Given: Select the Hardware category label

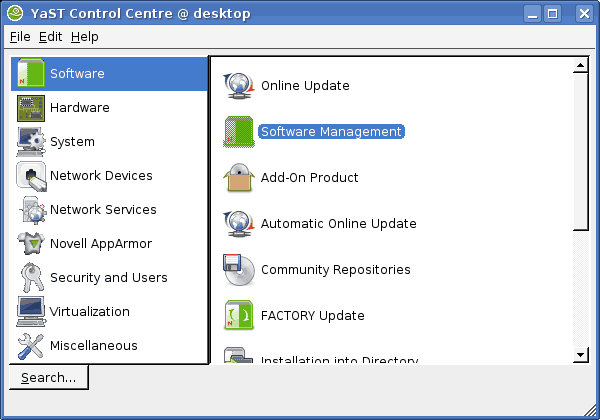Looking at the screenshot, I should pyautogui.click(x=80, y=107).
